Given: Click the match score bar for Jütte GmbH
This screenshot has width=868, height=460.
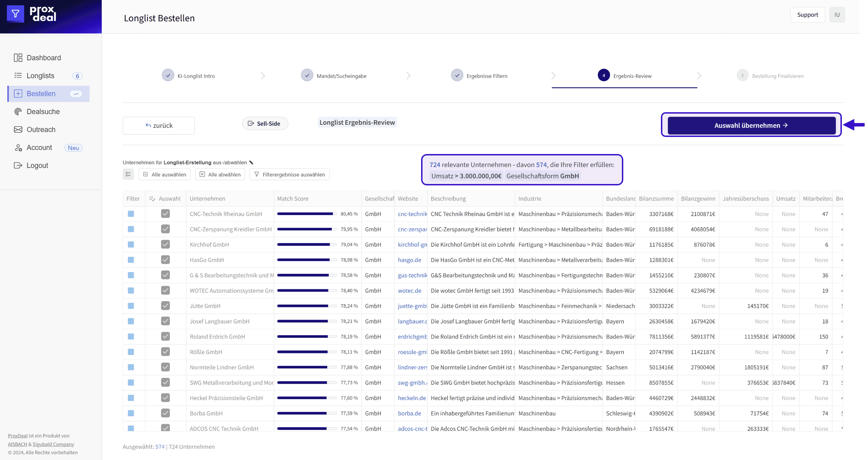Looking at the screenshot, I should coord(307,306).
